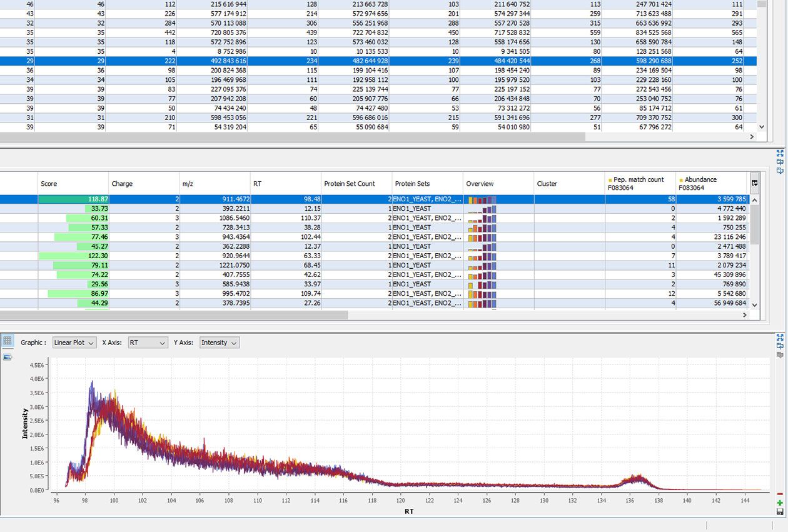Viewport: 788px width, 532px height.
Task: Click the second window icon below the peptide table's expand icon
Action: pyautogui.click(x=780, y=162)
